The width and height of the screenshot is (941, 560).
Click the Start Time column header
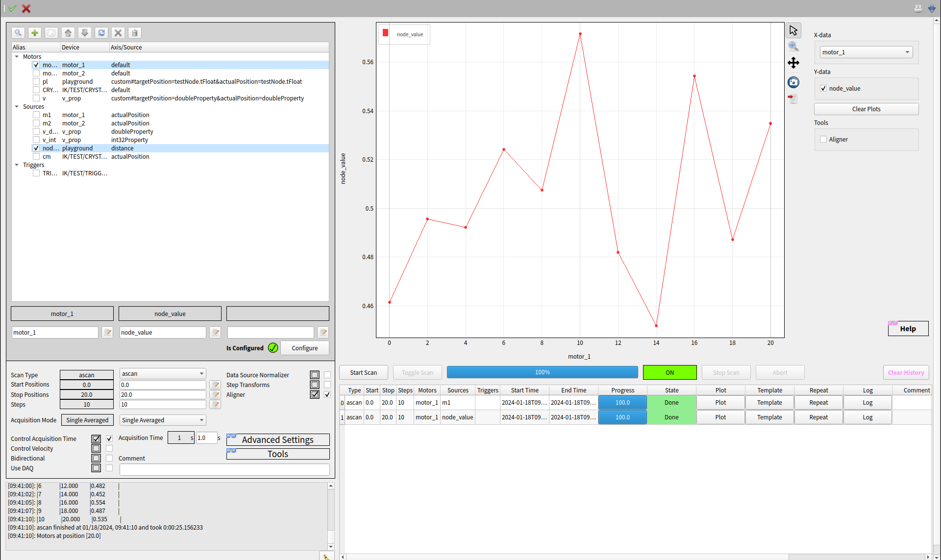click(x=524, y=390)
